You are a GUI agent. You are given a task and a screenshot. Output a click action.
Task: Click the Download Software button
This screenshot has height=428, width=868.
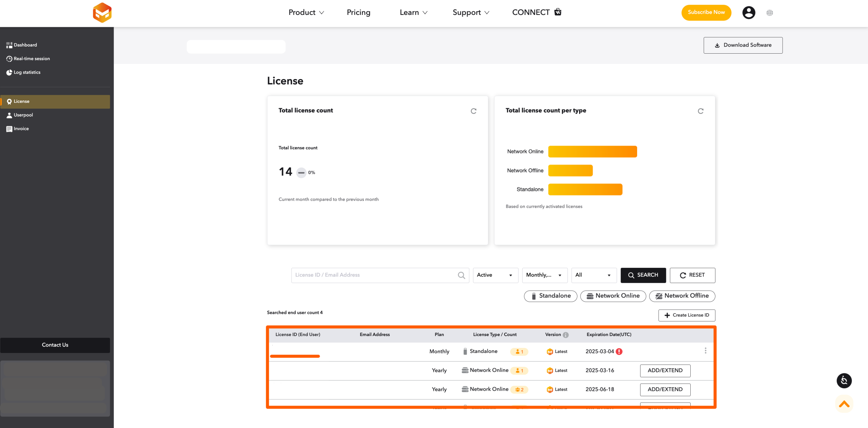point(743,45)
